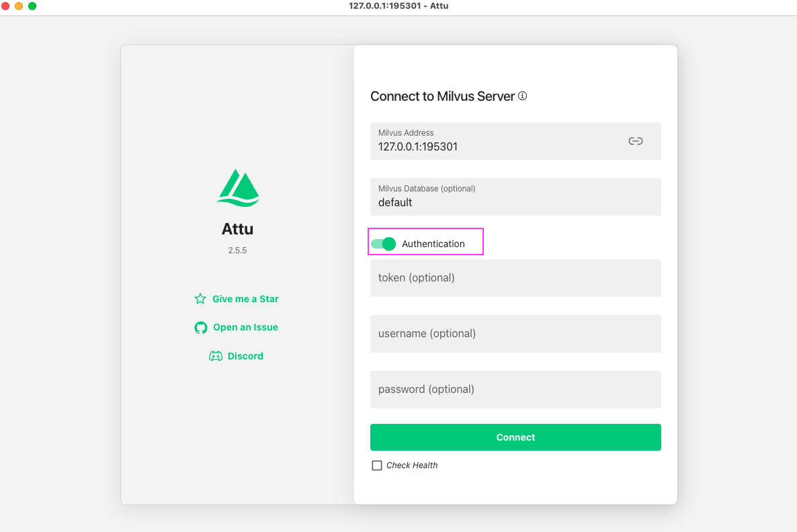Click the Discord icon
The width and height of the screenshot is (797, 532).
pos(216,356)
